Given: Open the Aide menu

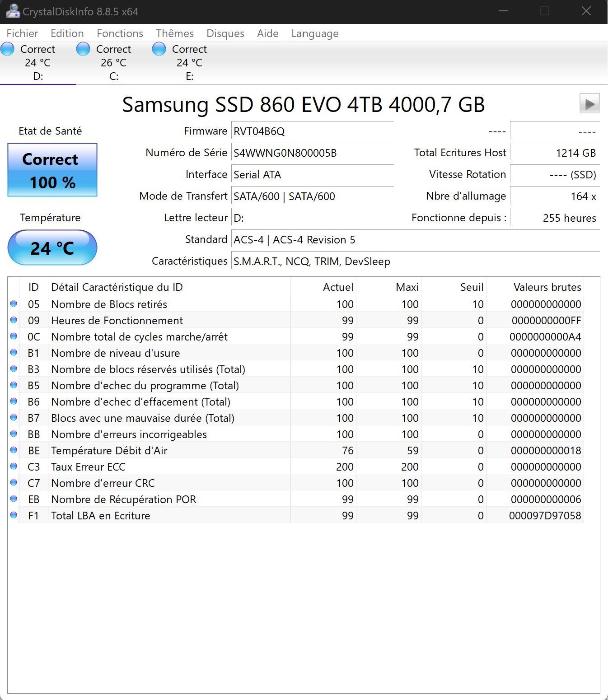Looking at the screenshot, I should [x=267, y=33].
